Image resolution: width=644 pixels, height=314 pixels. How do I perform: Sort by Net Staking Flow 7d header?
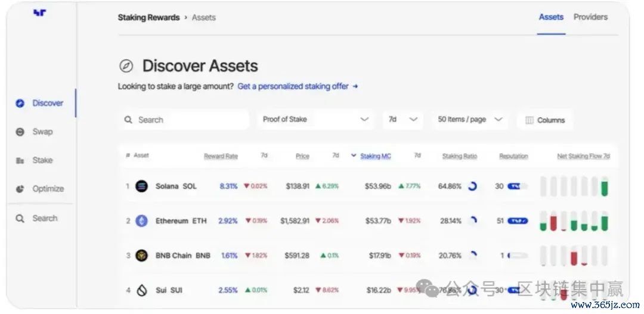point(583,156)
